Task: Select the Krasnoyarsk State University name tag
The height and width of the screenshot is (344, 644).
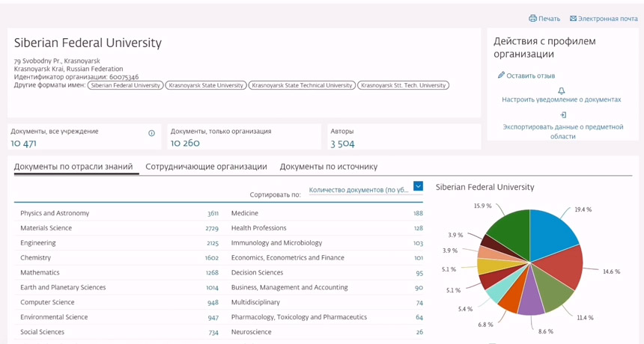Action: point(206,85)
